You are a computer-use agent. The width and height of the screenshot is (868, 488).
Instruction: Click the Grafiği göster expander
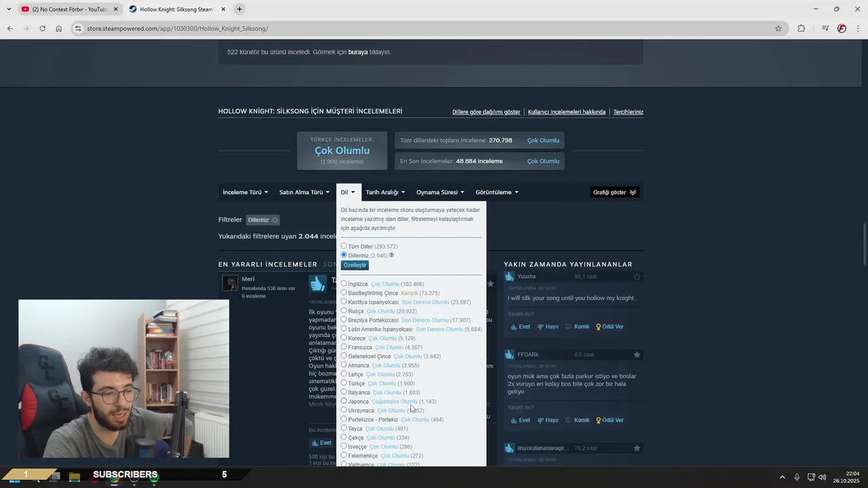(615, 192)
